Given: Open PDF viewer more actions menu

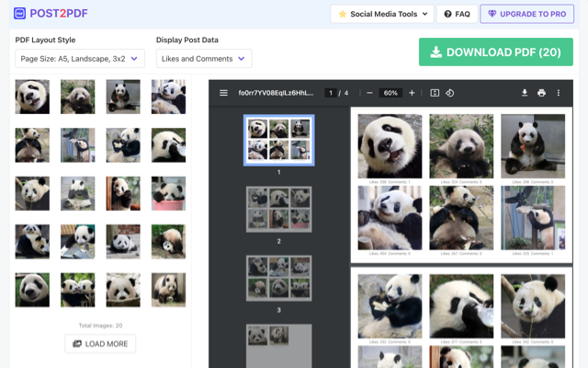Looking at the screenshot, I should 558,93.
